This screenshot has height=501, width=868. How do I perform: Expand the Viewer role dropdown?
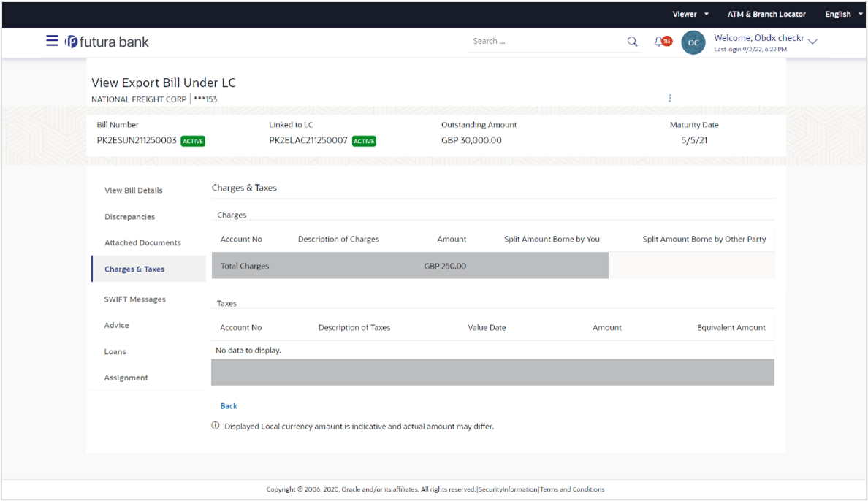point(690,15)
